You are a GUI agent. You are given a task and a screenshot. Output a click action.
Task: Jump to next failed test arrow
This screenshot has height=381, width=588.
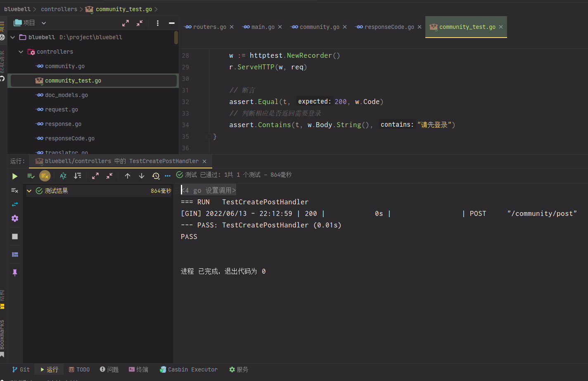(x=142, y=176)
